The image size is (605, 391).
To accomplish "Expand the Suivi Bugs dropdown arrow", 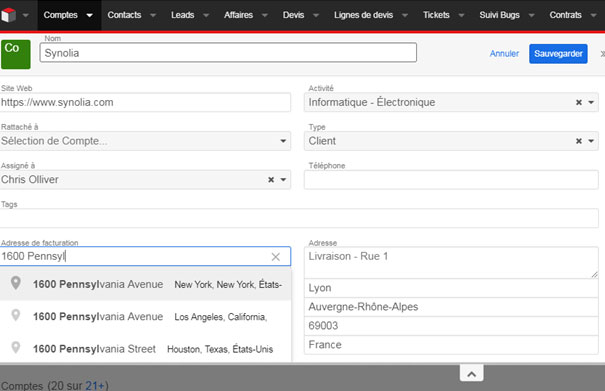I will tap(531, 15).
